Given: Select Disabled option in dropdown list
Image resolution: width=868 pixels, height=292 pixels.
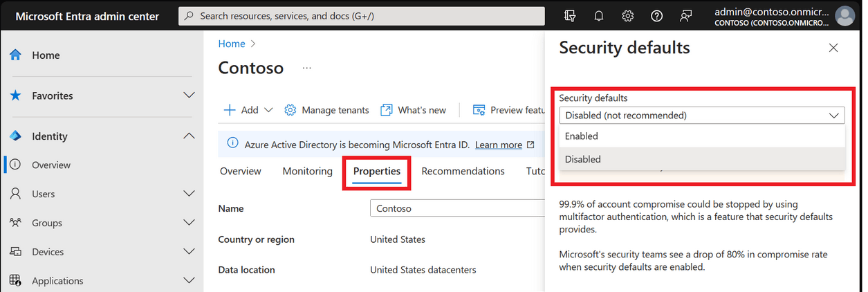Looking at the screenshot, I should click(582, 159).
